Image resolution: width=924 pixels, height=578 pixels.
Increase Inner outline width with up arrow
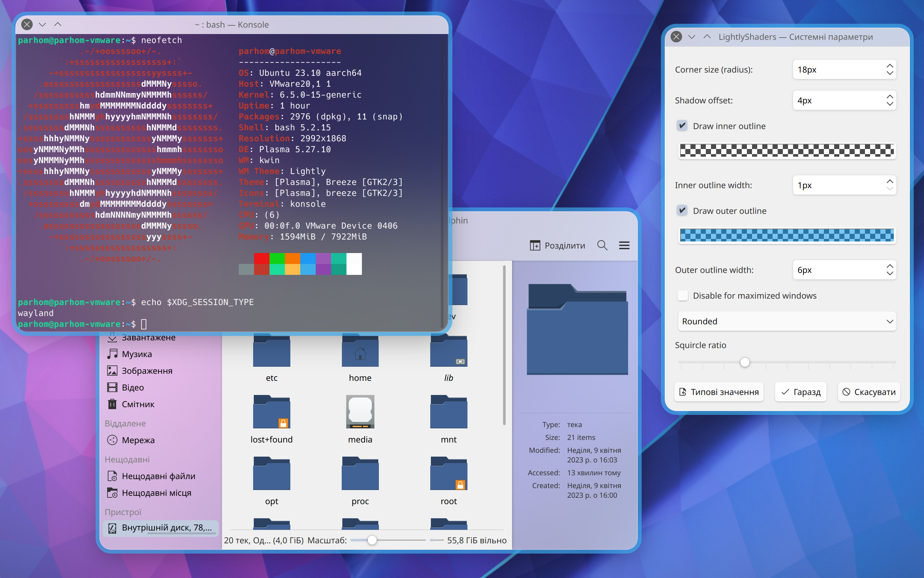890,181
